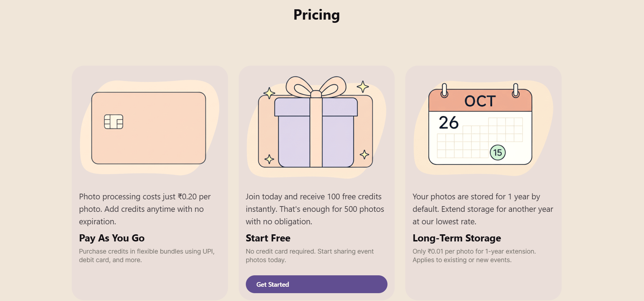The width and height of the screenshot is (644, 301).
Task: Click the top-right sparkle star on gift
Action: pyautogui.click(x=362, y=87)
